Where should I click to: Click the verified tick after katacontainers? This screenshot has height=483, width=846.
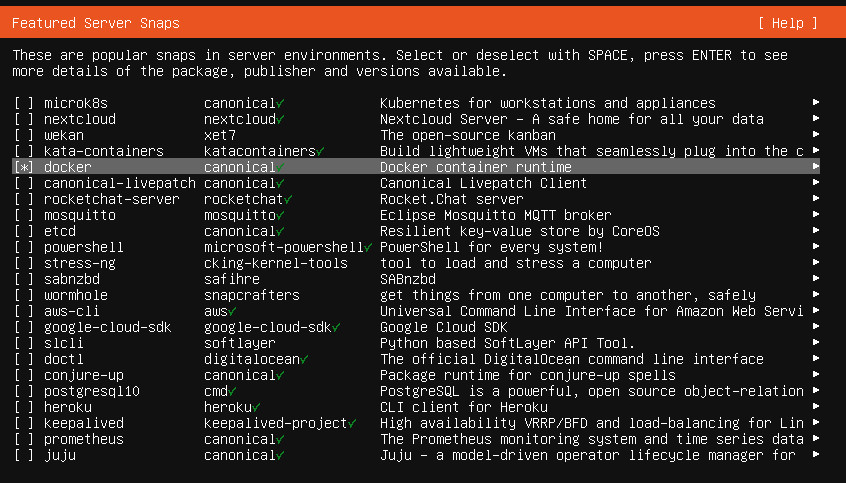coord(321,151)
